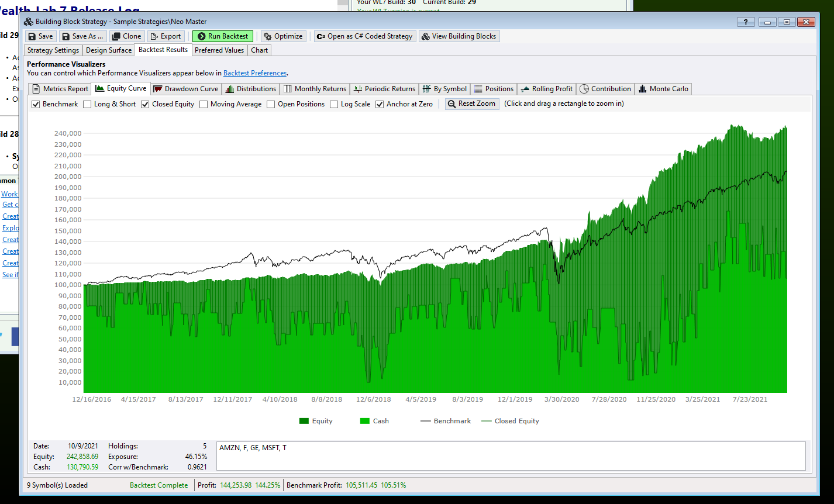Click the 12/16/2016 x-axis date label
This screenshot has width=834, height=504.
[92, 399]
